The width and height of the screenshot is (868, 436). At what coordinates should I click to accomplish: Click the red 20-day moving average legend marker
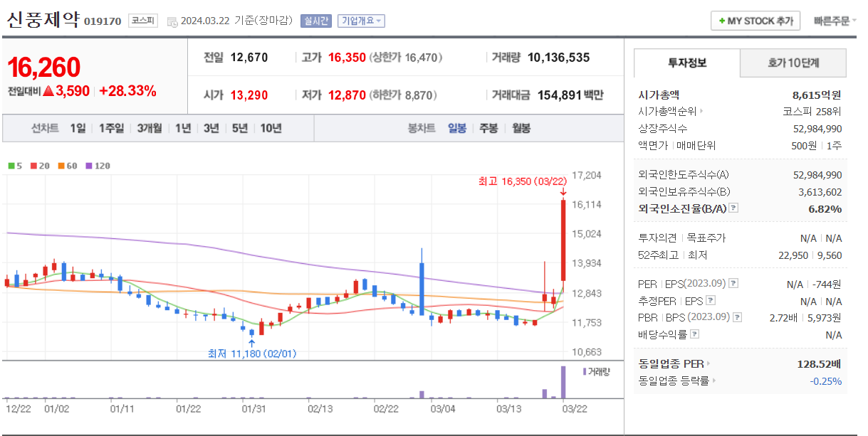(33, 166)
